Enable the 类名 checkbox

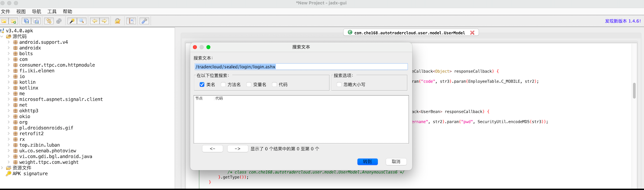(202, 84)
